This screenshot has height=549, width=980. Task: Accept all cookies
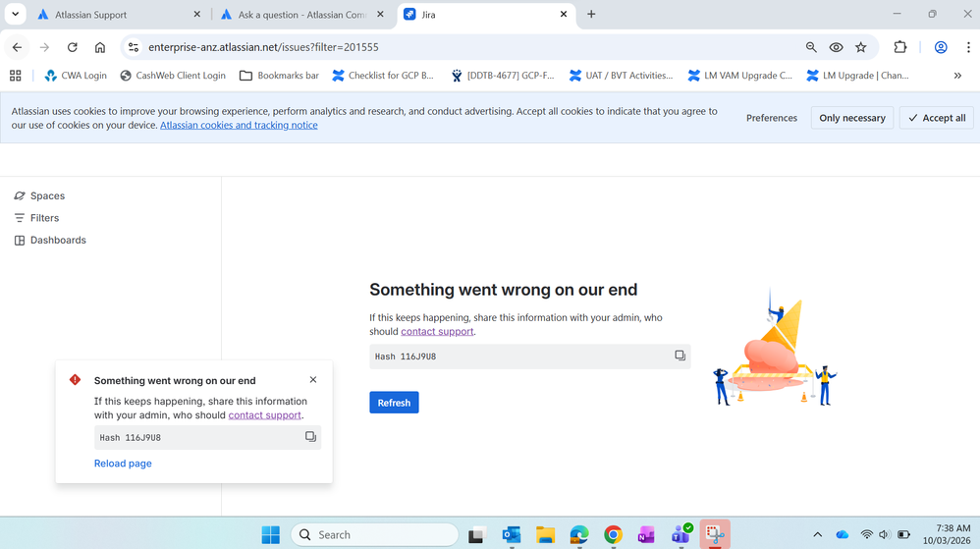click(936, 118)
